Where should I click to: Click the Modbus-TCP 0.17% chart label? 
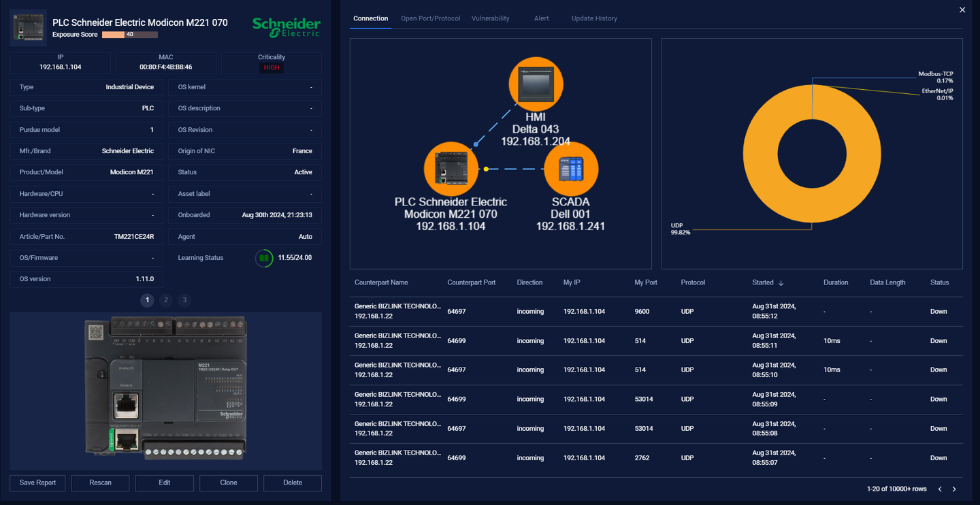936,77
